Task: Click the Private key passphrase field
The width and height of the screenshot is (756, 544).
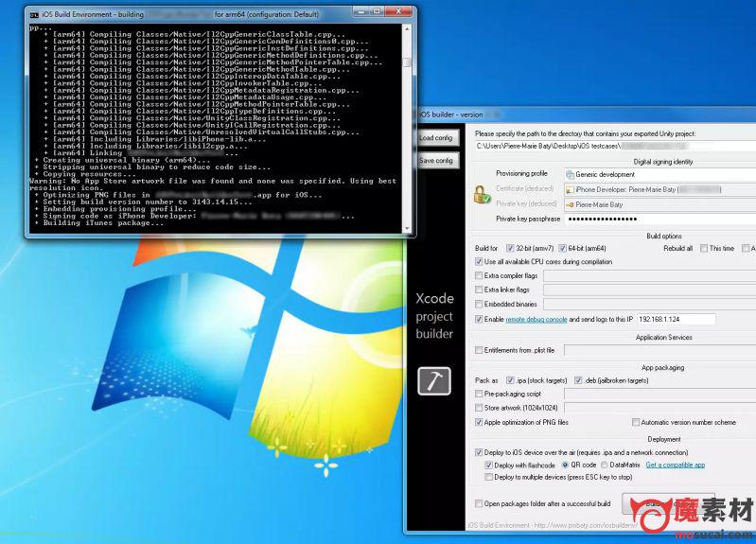Action: 660,219
